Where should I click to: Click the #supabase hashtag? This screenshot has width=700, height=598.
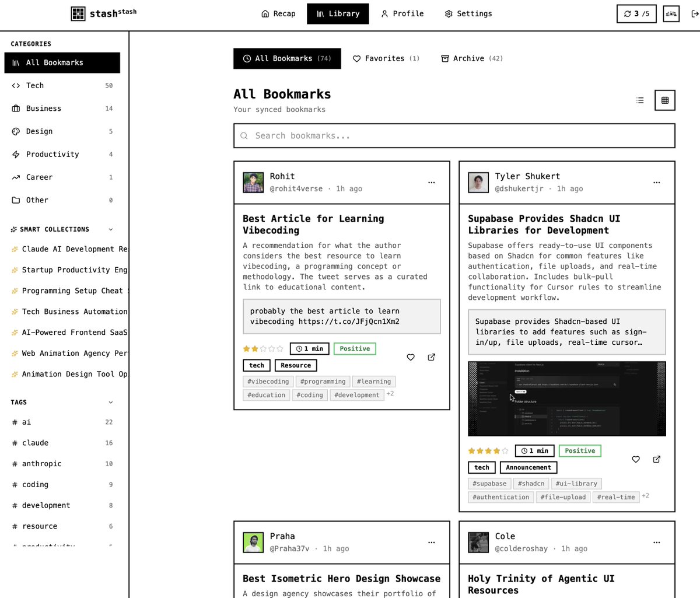point(489,484)
